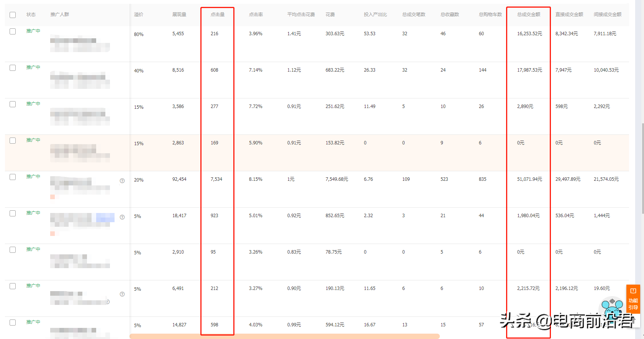Sort by the 展现量 column header
The height and width of the screenshot is (339, 644).
pyautogui.click(x=179, y=15)
